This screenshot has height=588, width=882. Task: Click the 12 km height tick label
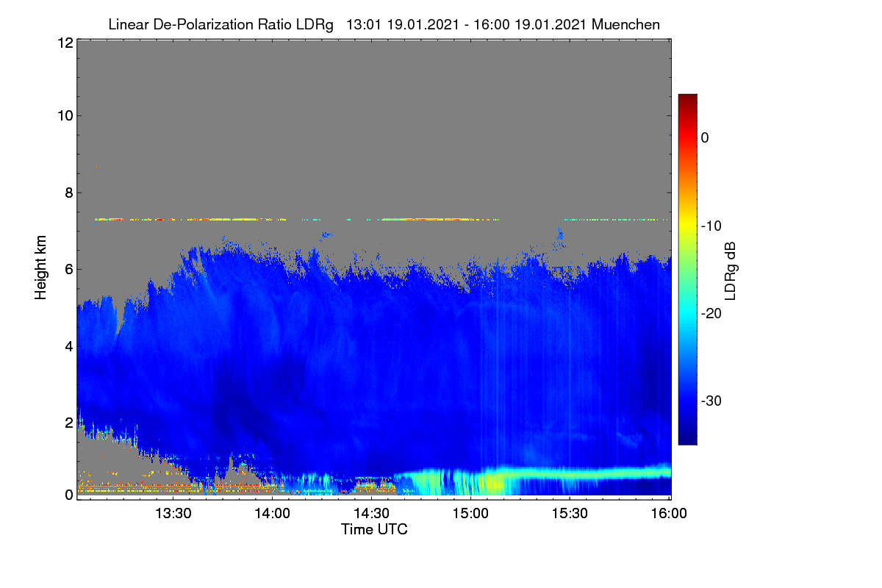(64, 43)
